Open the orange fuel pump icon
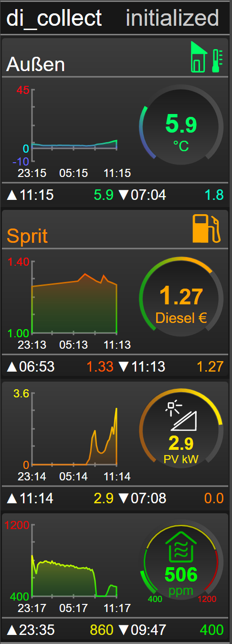 (x=207, y=229)
